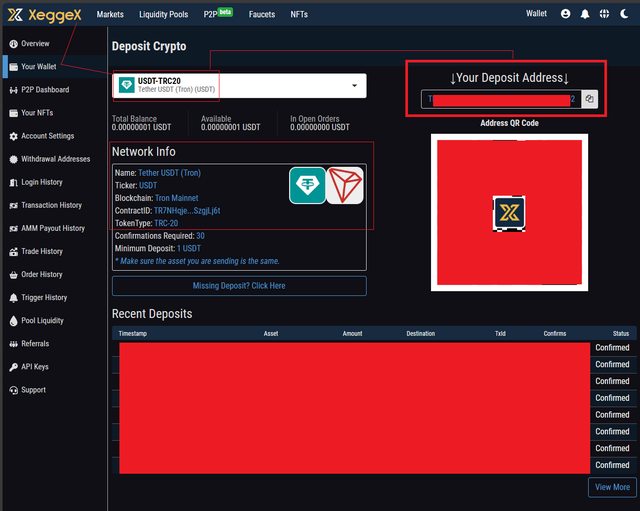This screenshot has height=511, width=640.
Task: Click the In Open Orders value
Action: [320, 127]
